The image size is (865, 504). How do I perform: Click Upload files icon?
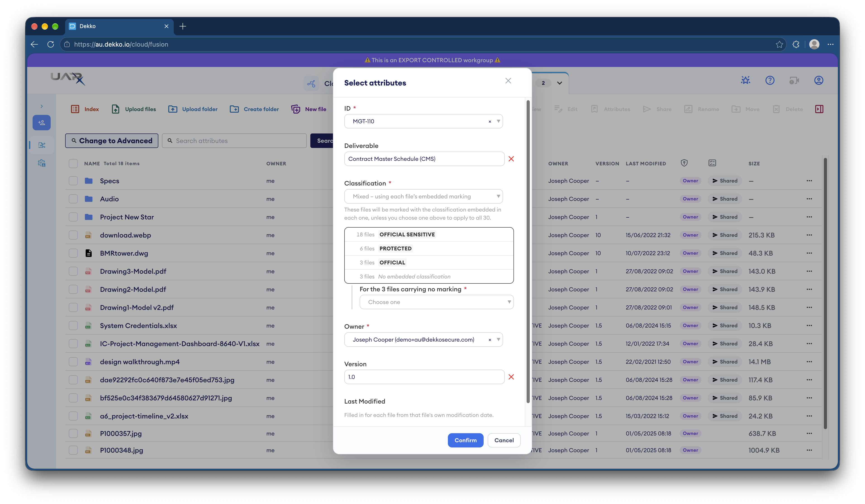pyautogui.click(x=115, y=109)
